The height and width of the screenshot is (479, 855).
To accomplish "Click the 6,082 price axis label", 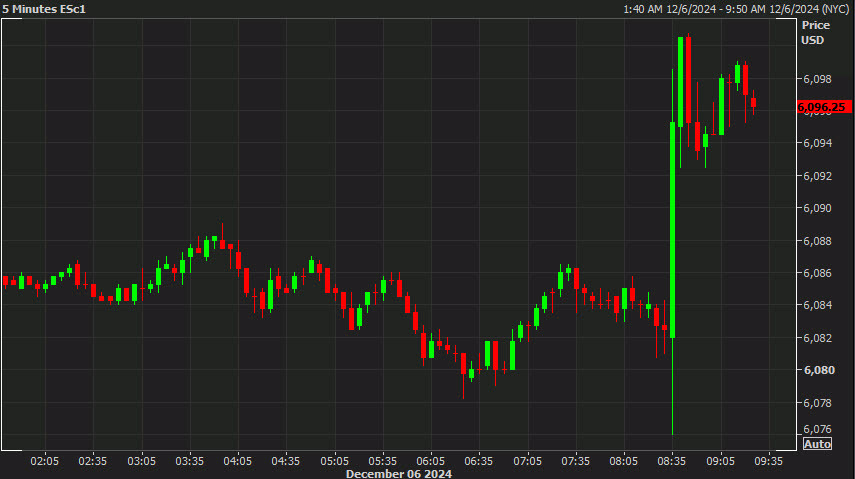I will coord(817,338).
